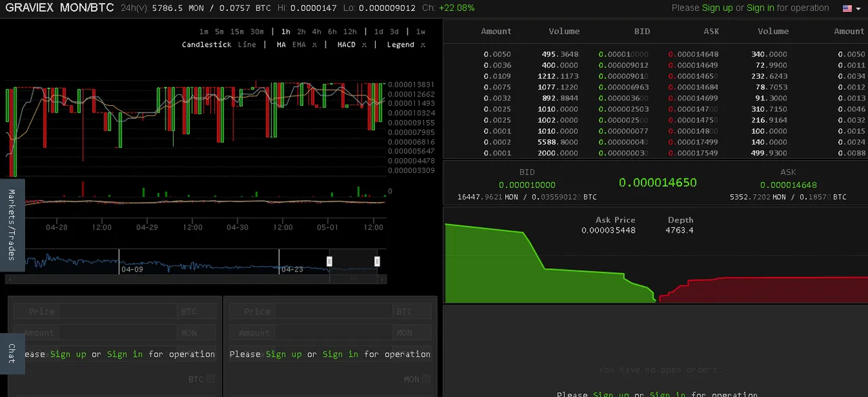Enable the EMA indicator
Screen dimensions: 868x397
[x=299, y=45]
